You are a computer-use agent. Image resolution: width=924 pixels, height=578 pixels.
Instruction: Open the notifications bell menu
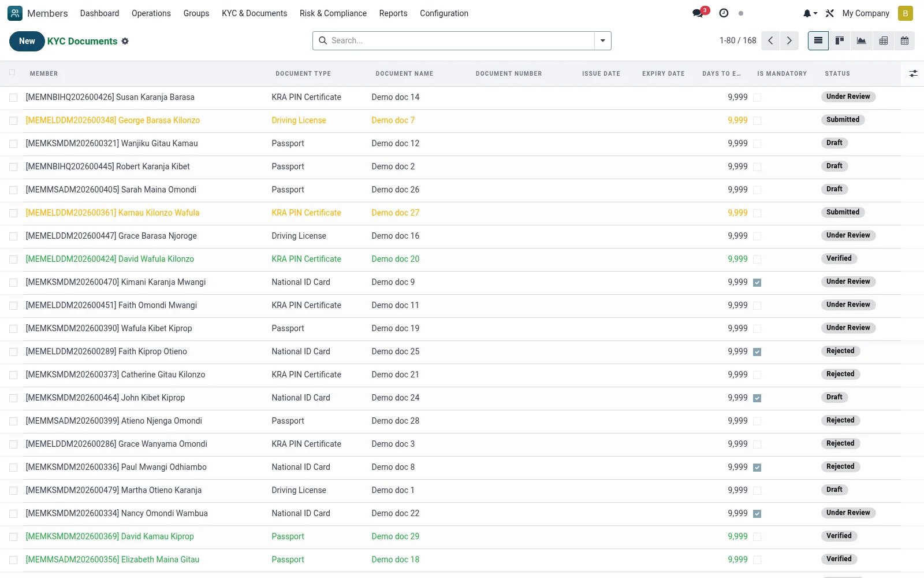(810, 13)
